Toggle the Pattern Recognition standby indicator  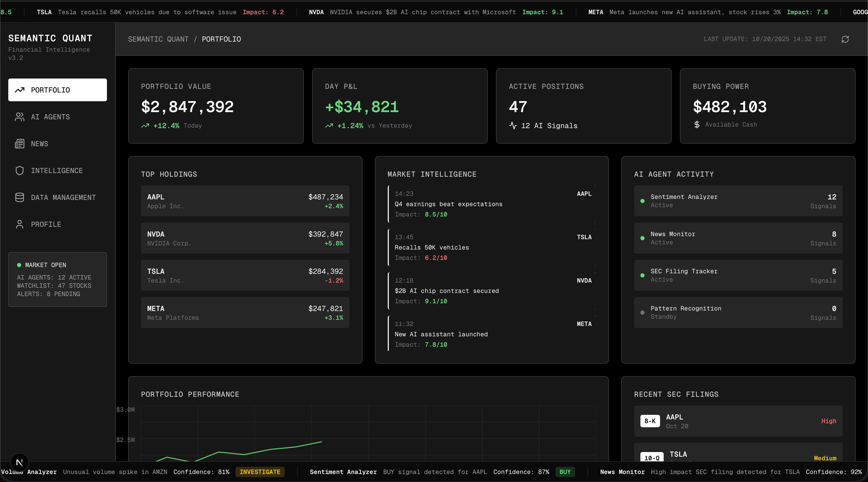(x=642, y=312)
